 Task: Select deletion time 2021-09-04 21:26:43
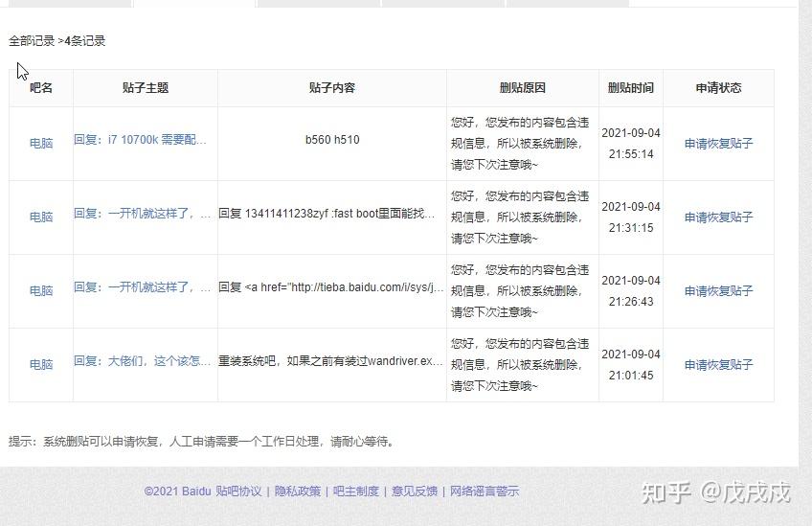click(631, 291)
